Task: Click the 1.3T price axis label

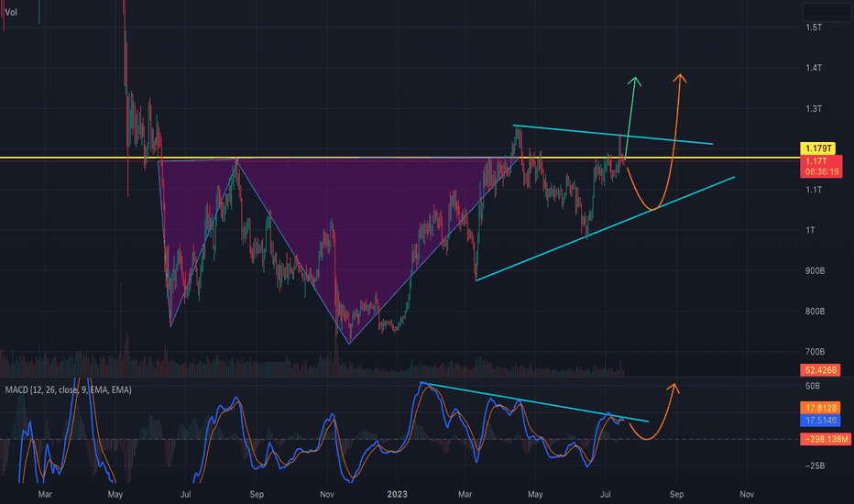Action: point(814,109)
